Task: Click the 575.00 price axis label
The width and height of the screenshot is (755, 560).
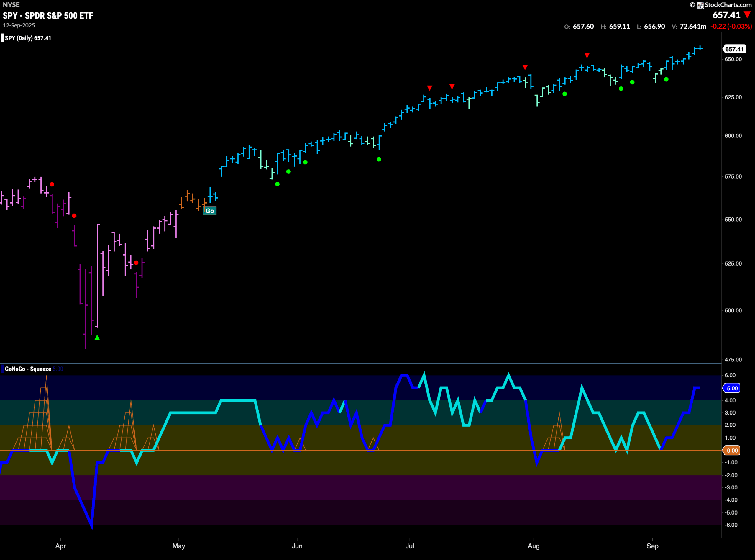Action: click(733, 177)
